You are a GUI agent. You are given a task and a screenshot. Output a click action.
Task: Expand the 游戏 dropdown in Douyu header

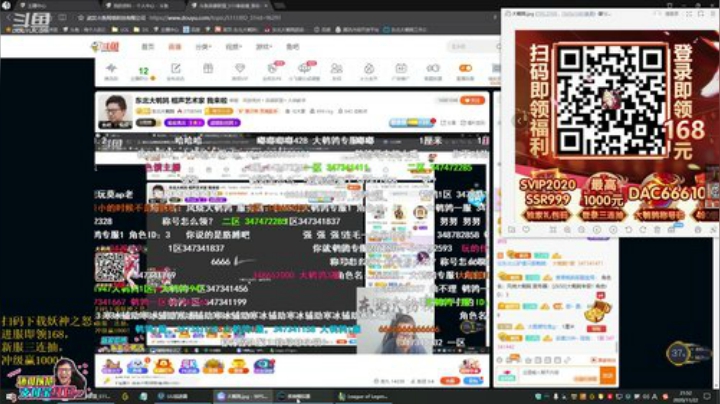pyautogui.click(x=264, y=47)
